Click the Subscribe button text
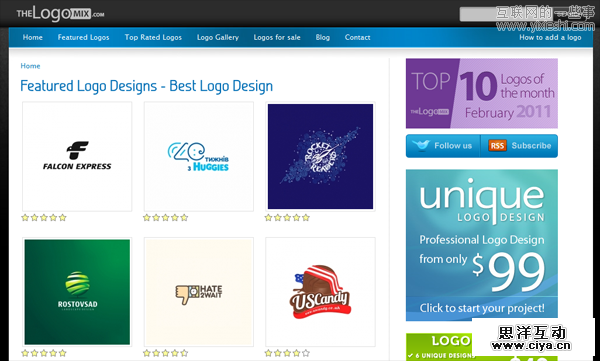The width and height of the screenshot is (600, 361). (x=532, y=146)
